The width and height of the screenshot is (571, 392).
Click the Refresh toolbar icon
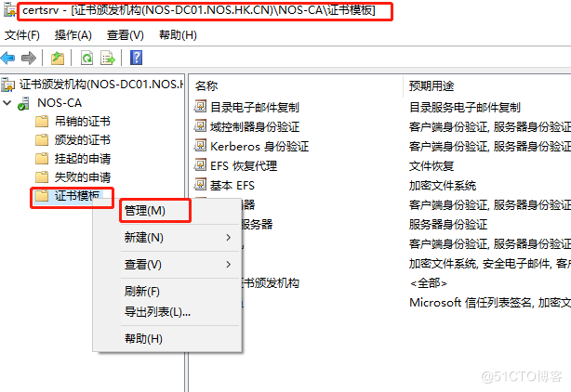(86, 58)
